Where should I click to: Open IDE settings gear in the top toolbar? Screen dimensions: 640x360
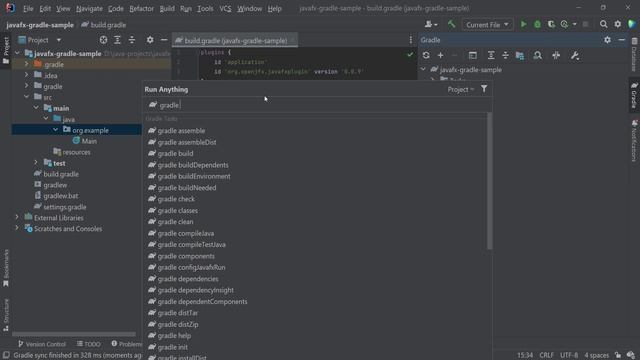pyautogui.click(x=618, y=24)
